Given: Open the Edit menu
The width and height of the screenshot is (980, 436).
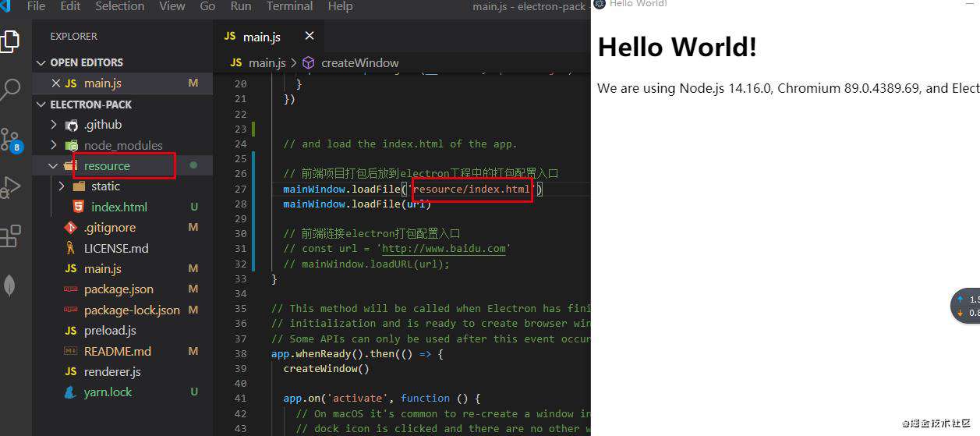Looking at the screenshot, I should point(70,6).
